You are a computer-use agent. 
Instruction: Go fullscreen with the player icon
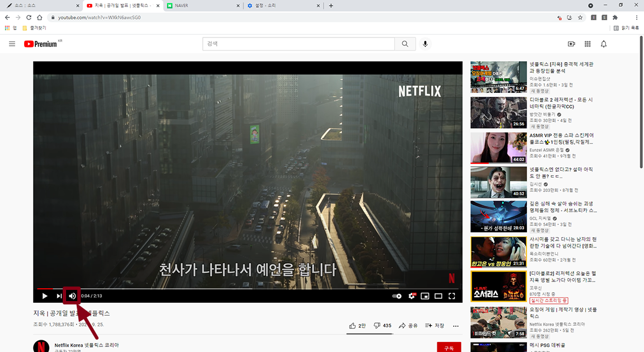452,296
